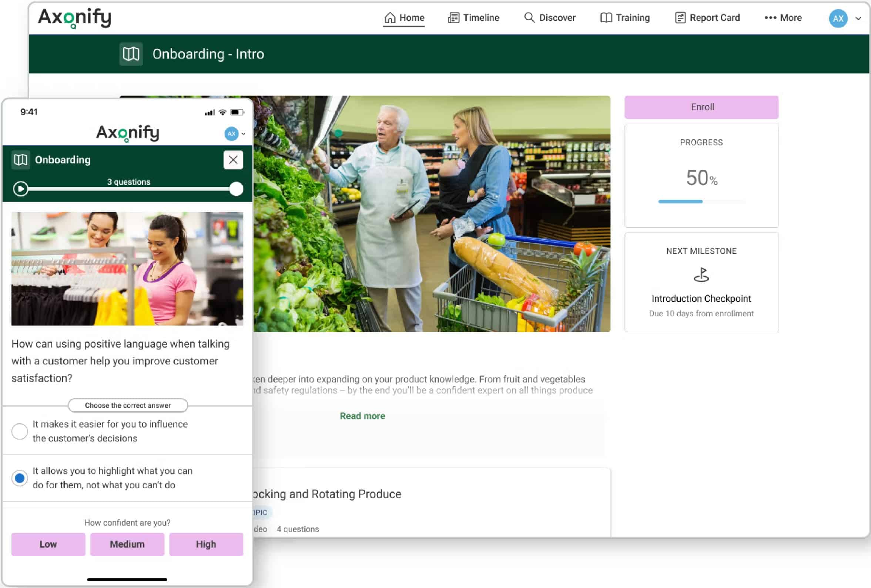871x588 pixels.
Task: Click the Enroll button
Action: (701, 107)
